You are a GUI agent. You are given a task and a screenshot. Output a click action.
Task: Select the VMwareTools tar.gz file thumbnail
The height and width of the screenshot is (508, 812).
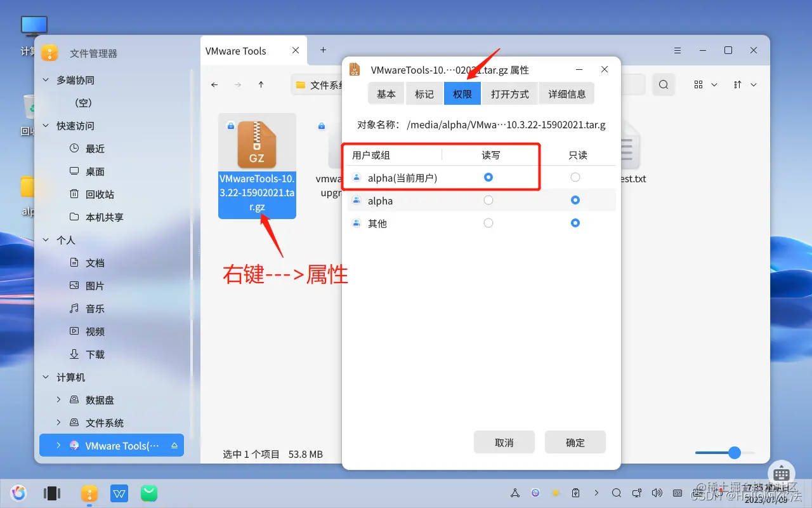tap(257, 144)
